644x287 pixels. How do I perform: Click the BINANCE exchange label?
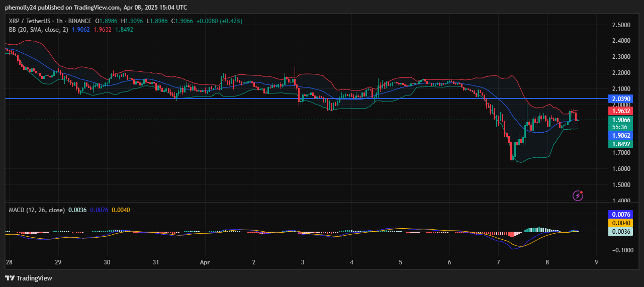tap(80, 21)
